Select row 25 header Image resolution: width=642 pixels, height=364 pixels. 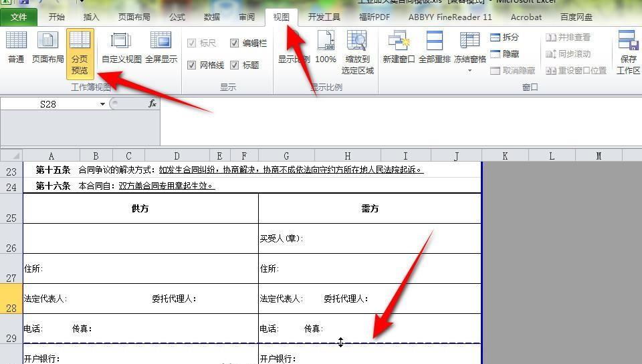pyautogui.click(x=11, y=210)
